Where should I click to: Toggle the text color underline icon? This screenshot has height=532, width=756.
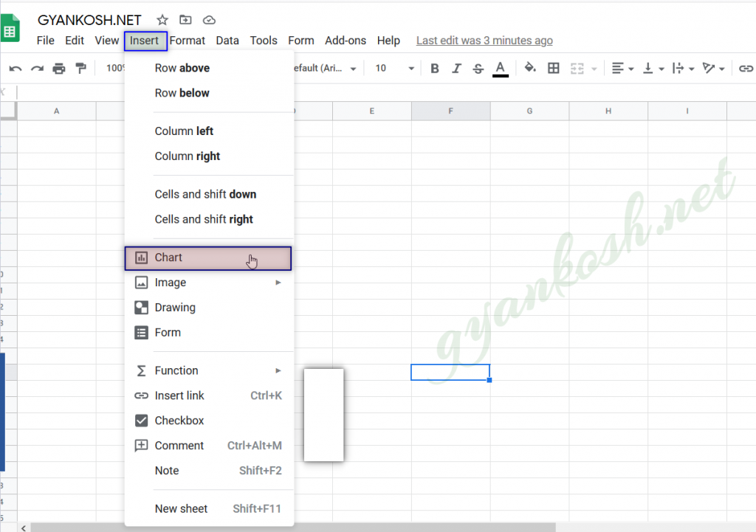(501, 68)
